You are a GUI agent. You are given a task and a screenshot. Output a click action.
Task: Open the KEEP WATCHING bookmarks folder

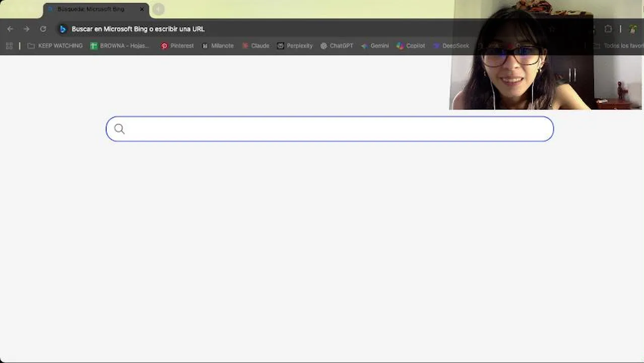[55, 46]
